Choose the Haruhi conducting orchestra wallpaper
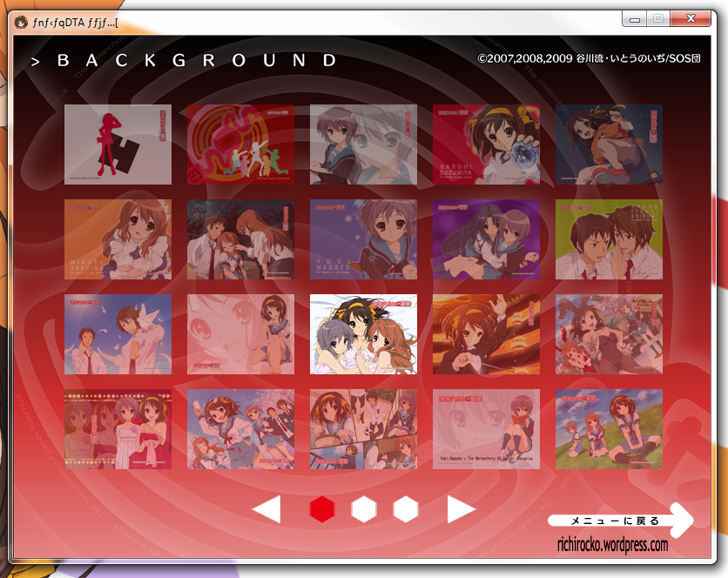 486,334
